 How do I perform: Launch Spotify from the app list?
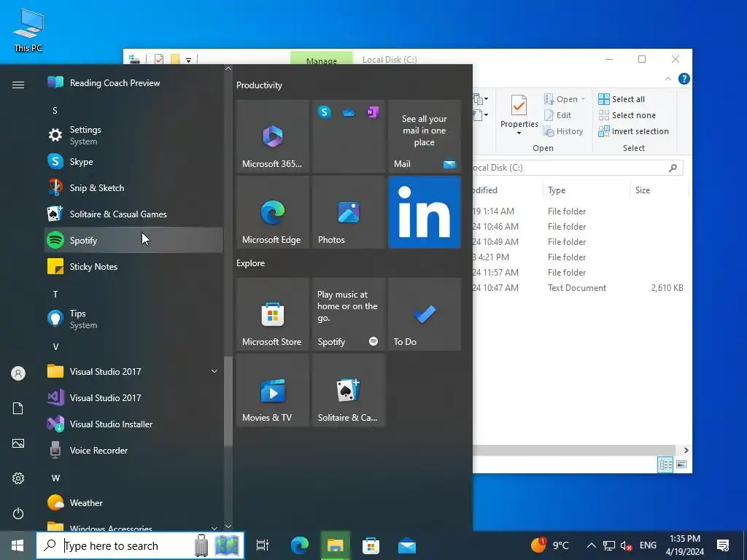[133, 240]
